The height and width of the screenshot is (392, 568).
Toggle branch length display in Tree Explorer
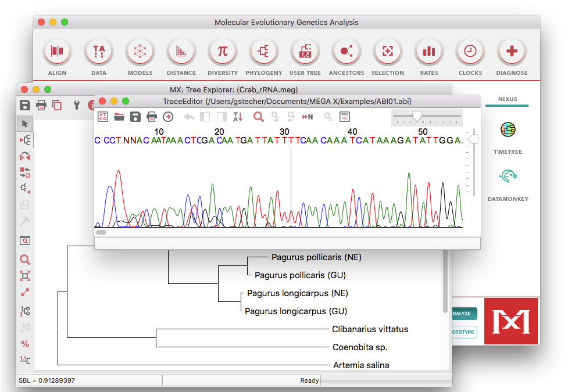25,360
